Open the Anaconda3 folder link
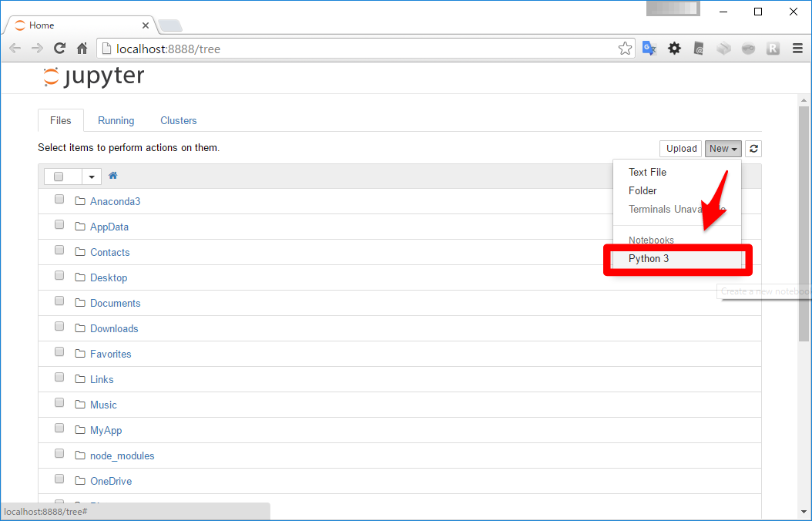 [115, 201]
